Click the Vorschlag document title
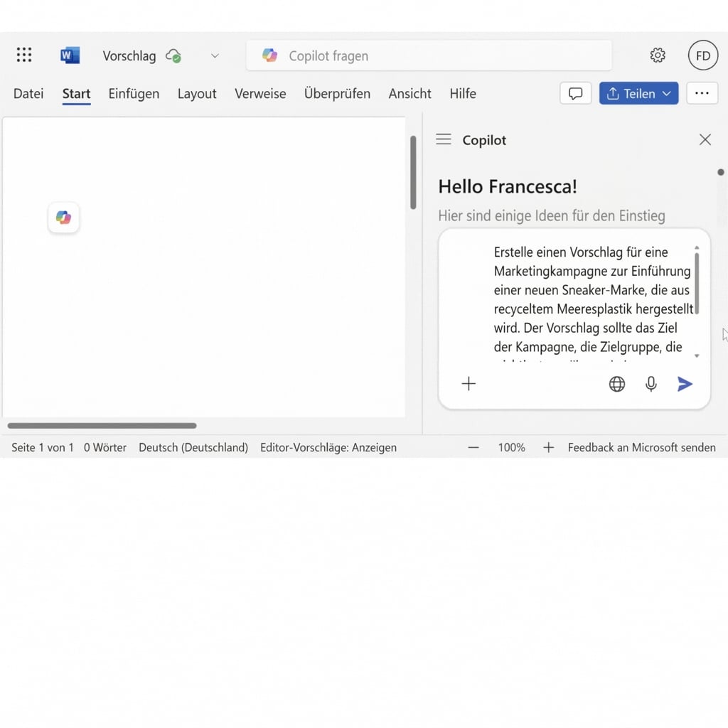The width and height of the screenshot is (728, 728). (x=129, y=55)
